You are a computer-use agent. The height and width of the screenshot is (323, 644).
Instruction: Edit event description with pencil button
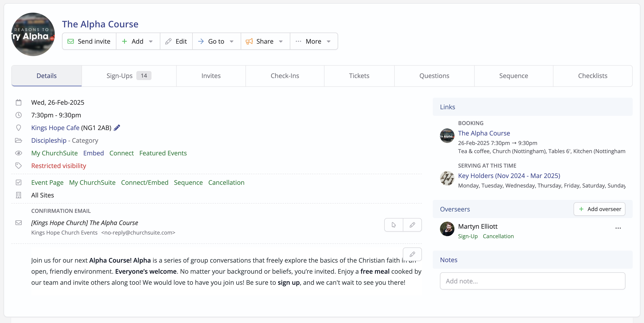413,254
